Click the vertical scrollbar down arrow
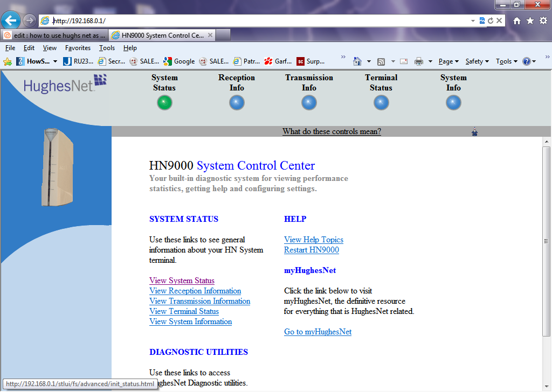 [546, 387]
